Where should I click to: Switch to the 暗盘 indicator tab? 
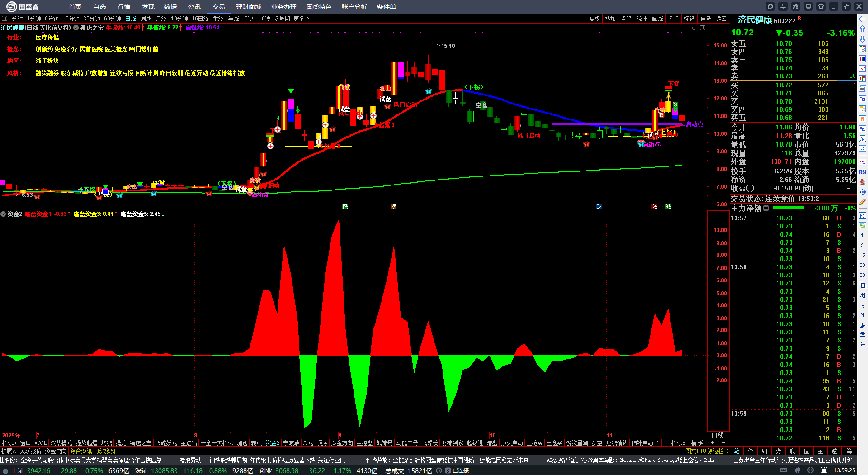click(x=492, y=443)
